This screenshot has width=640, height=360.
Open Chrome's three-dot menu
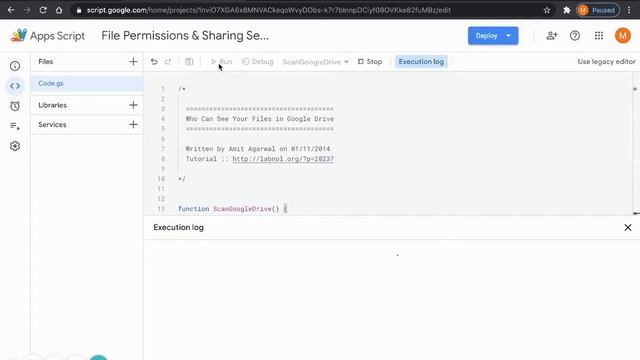[x=629, y=10]
